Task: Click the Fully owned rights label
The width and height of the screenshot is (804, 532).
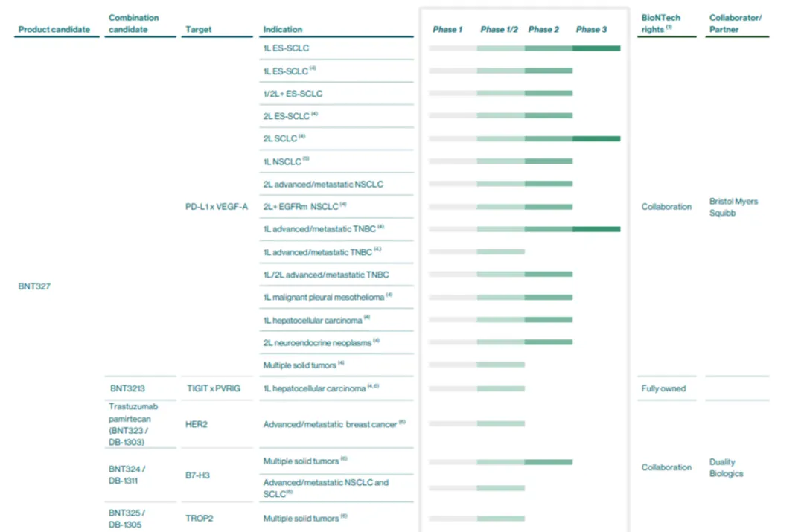Action: [x=663, y=388]
